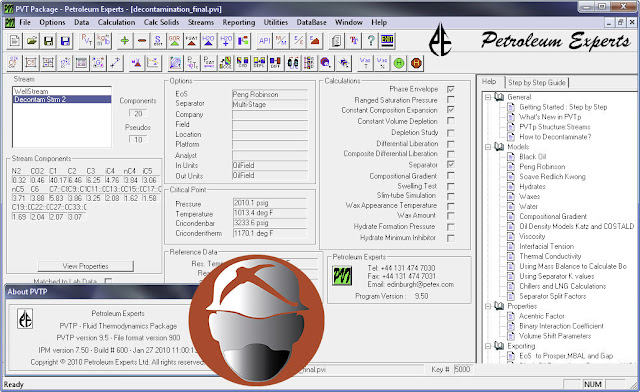Click the phase envelope plot icon
Image resolution: width=640 pixels, height=392 pixels.
coord(176,63)
